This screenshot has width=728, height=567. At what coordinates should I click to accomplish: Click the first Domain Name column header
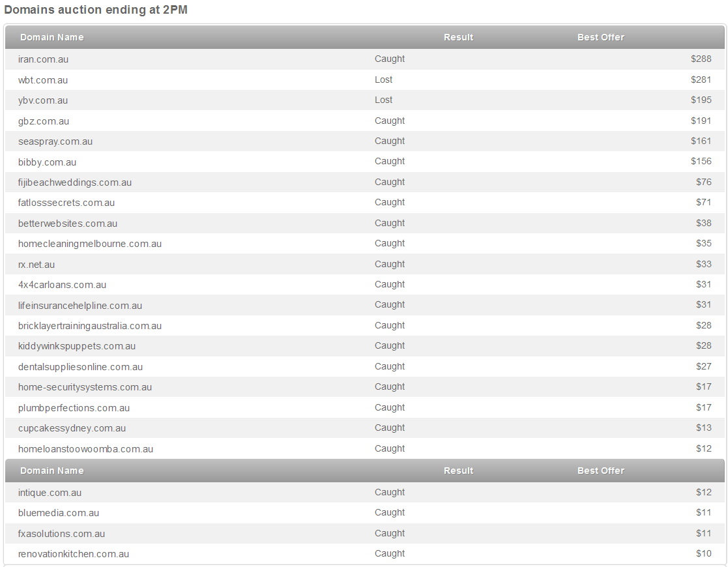pos(52,37)
